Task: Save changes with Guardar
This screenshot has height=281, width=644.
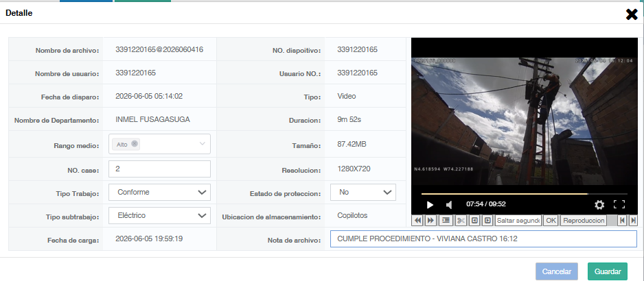Action: point(608,271)
